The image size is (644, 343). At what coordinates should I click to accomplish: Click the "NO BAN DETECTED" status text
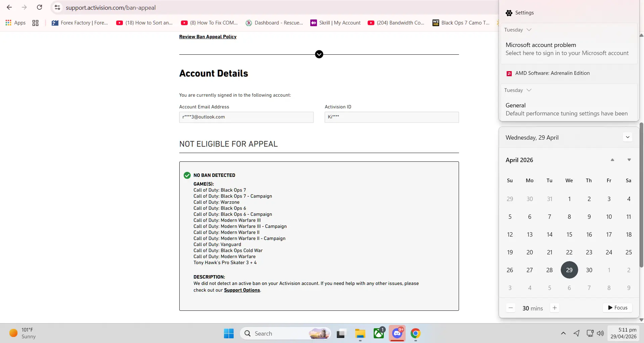click(214, 175)
